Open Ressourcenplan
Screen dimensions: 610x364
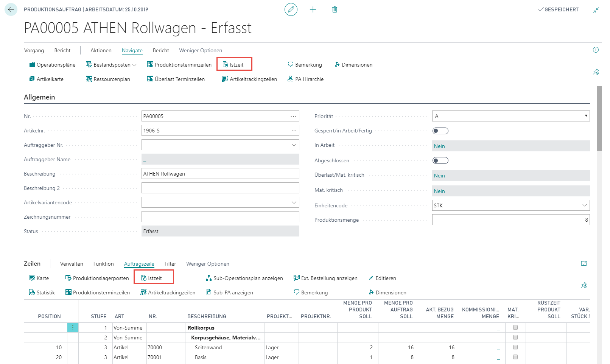pos(108,79)
